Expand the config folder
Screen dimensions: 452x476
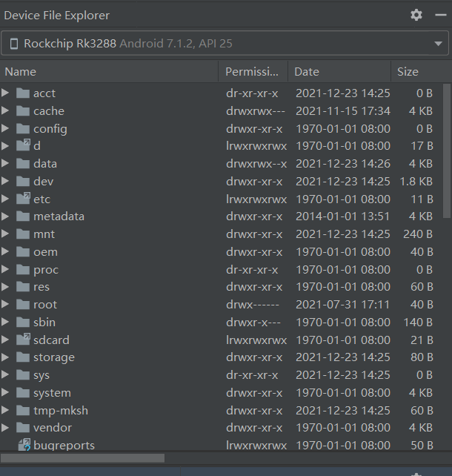[x=5, y=128]
